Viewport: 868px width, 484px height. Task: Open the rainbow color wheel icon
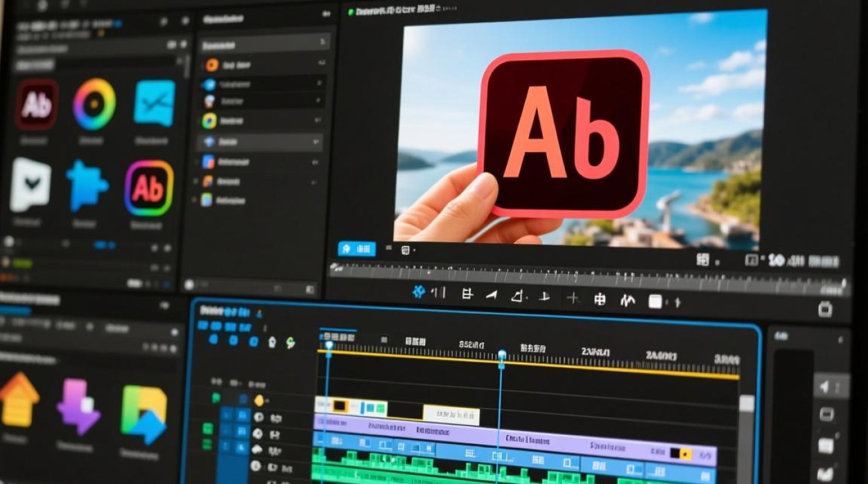pyautogui.click(x=94, y=104)
